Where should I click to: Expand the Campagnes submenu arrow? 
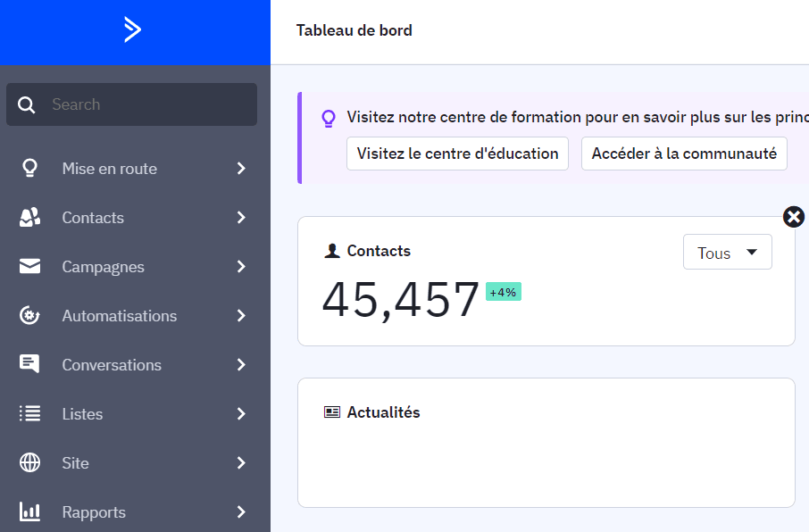point(241,266)
